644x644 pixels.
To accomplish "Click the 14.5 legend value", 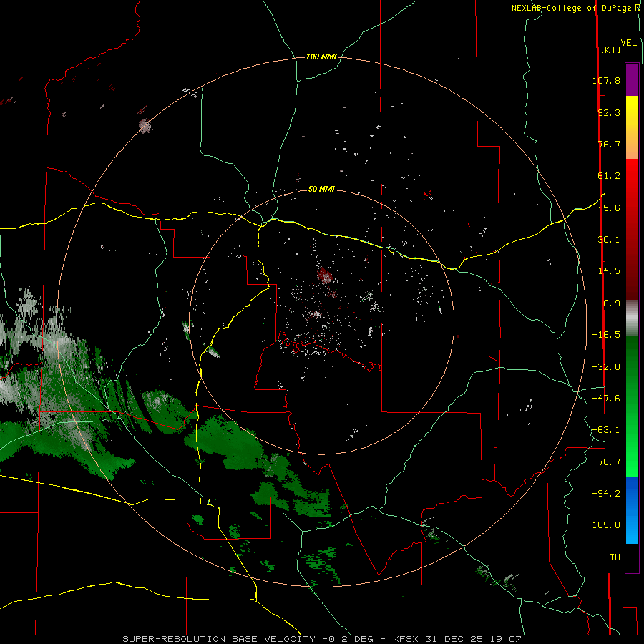I will [x=609, y=271].
